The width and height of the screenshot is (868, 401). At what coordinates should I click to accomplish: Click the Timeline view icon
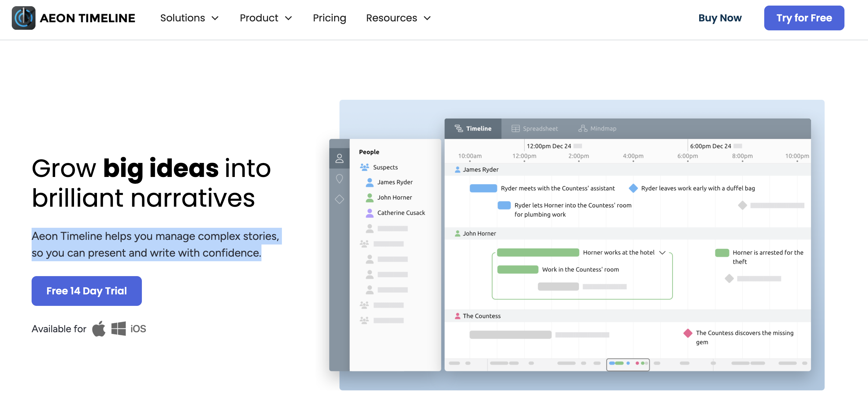click(459, 128)
